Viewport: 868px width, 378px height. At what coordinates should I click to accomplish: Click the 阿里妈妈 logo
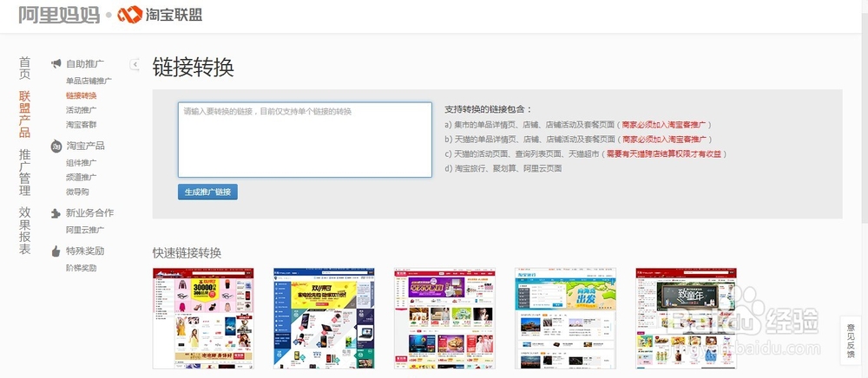coord(59,15)
